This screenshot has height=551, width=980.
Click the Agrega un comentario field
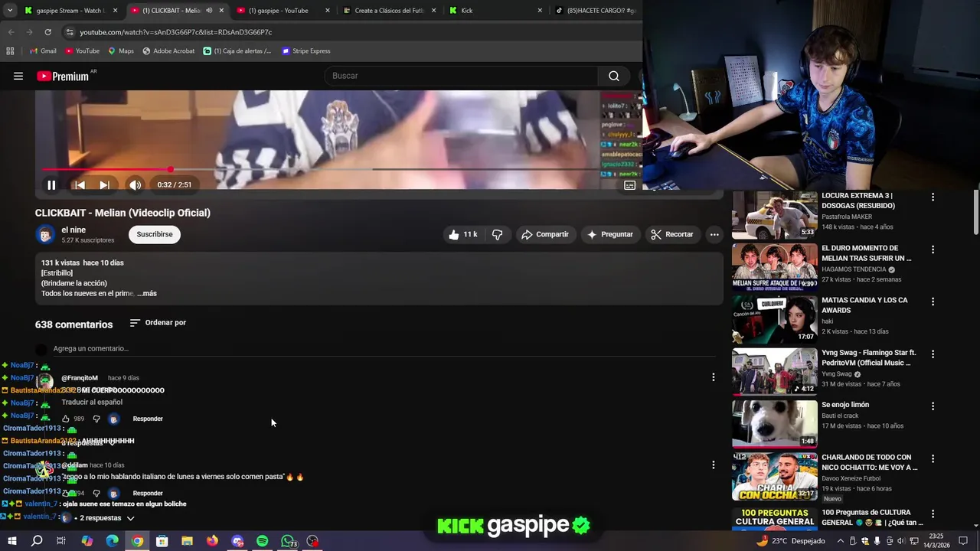(x=383, y=348)
